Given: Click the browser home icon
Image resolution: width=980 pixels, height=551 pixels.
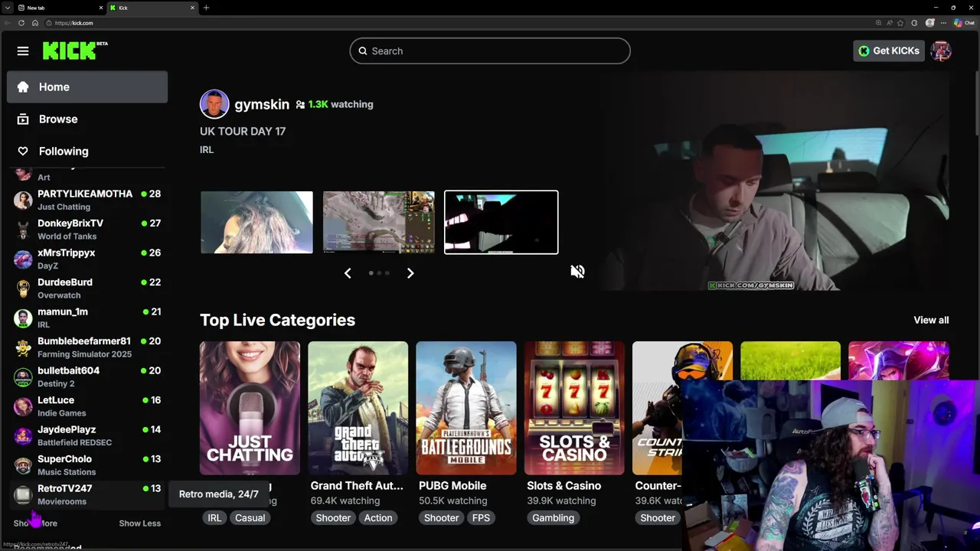Looking at the screenshot, I should [35, 23].
